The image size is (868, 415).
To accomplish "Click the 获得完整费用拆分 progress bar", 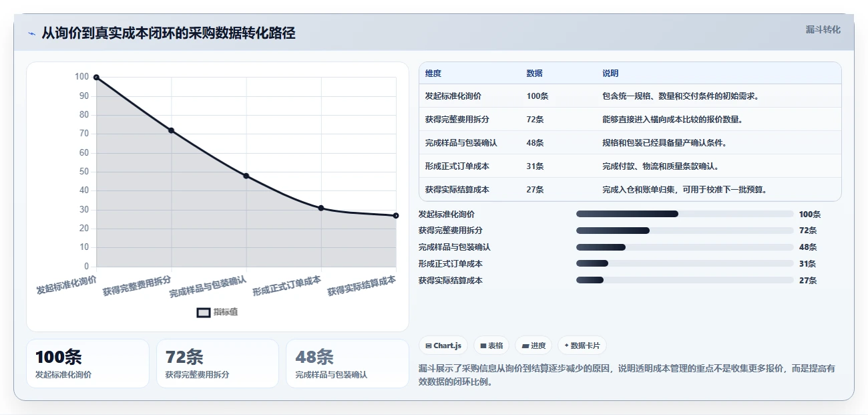I will coord(684,231).
